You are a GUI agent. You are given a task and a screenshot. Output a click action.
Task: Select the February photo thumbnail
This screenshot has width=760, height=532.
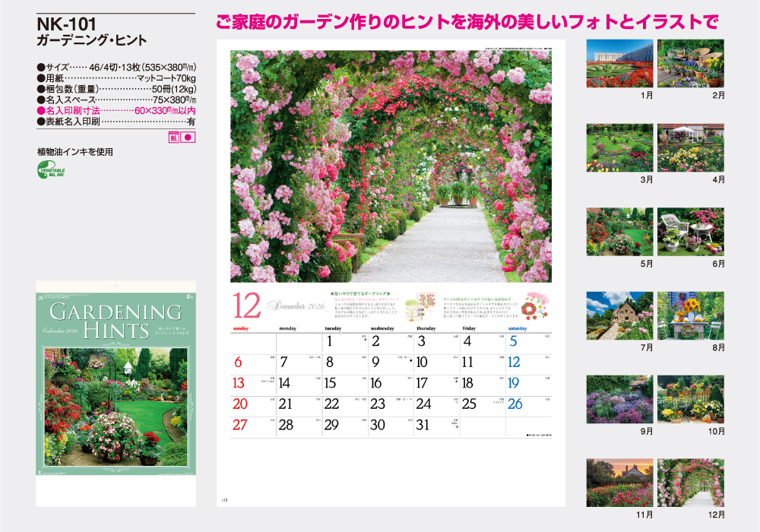(690, 64)
